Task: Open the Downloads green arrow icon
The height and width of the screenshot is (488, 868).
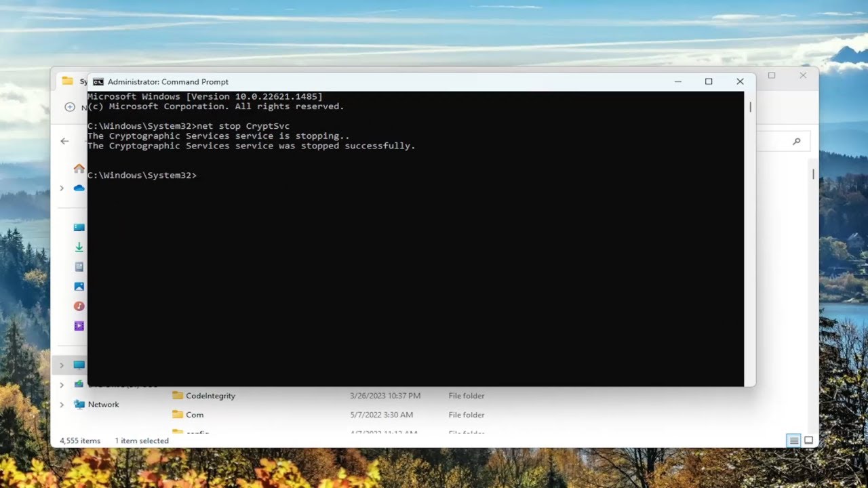Action: pos(79,247)
